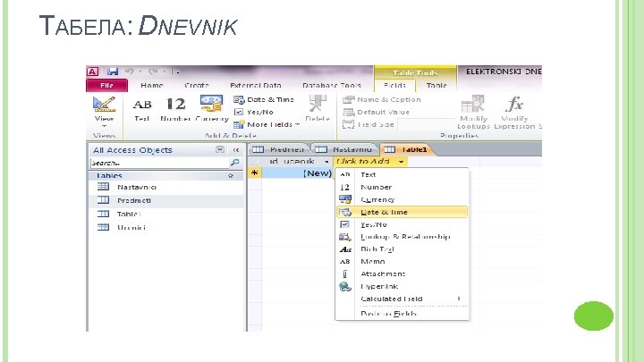644x362 pixels.
Task: Open the View design icon in ribbon
Action: pos(104,105)
